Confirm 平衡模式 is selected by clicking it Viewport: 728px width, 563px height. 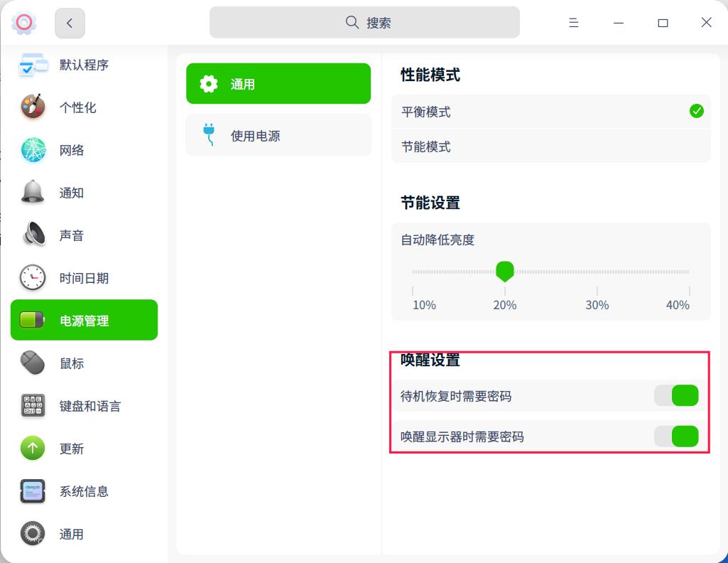[x=550, y=112]
